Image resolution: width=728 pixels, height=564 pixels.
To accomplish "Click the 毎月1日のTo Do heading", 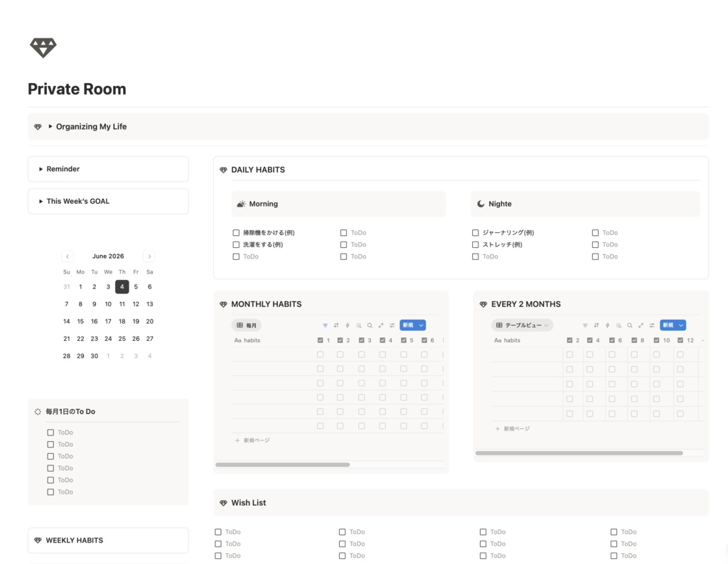I will pyautogui.click(x=70, y=411).
